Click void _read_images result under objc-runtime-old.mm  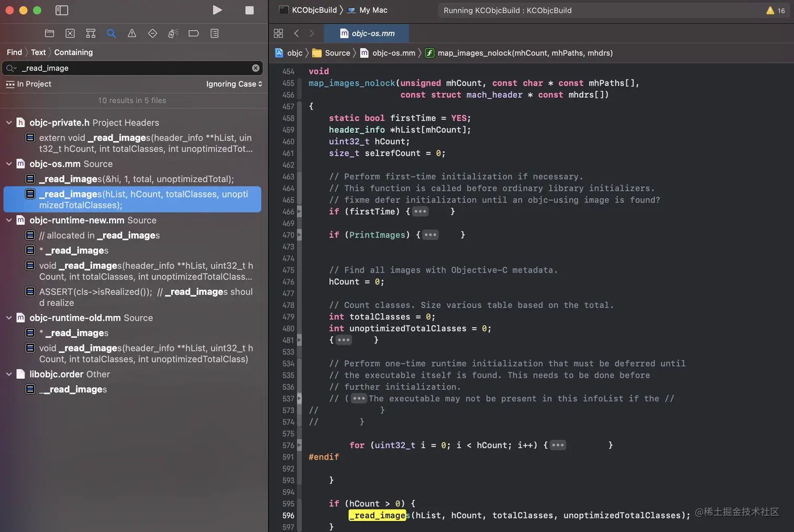click(139, 353)
